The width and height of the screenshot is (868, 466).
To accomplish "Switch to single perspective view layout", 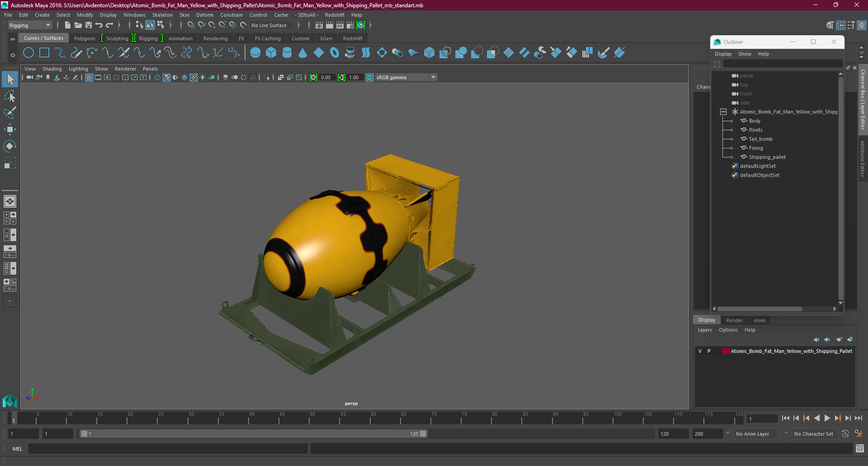I will pos(10,201).
